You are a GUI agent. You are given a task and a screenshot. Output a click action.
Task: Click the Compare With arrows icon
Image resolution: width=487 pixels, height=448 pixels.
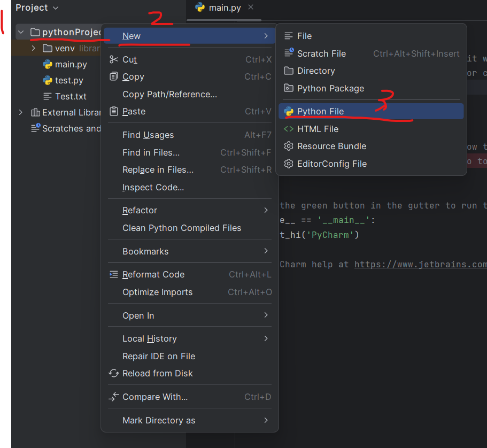coord(114,397)
